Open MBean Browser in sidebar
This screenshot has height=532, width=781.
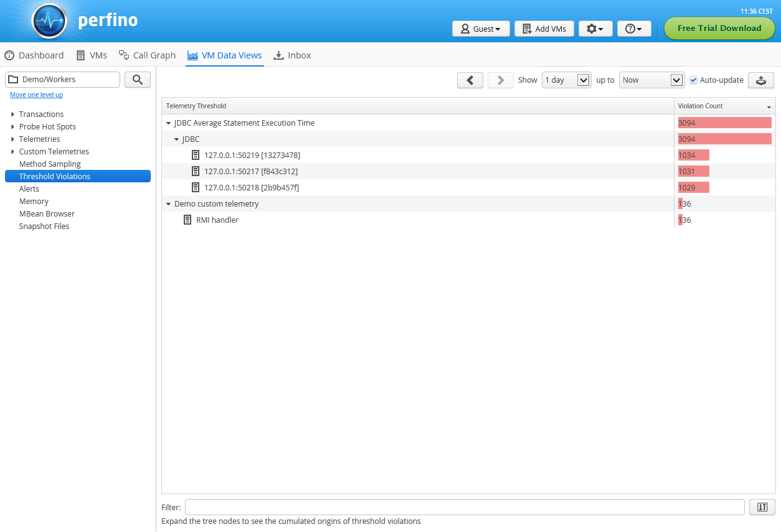click(47, 213)
